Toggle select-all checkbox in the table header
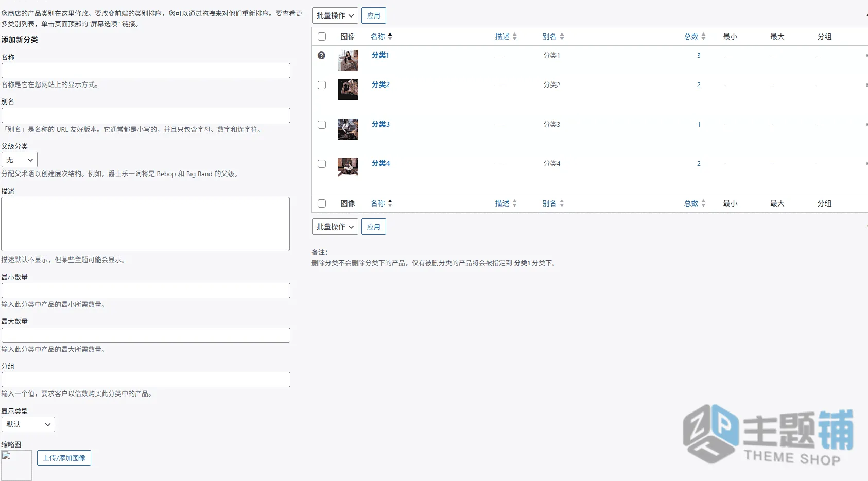The image size is (868, 481). point(322,37)
